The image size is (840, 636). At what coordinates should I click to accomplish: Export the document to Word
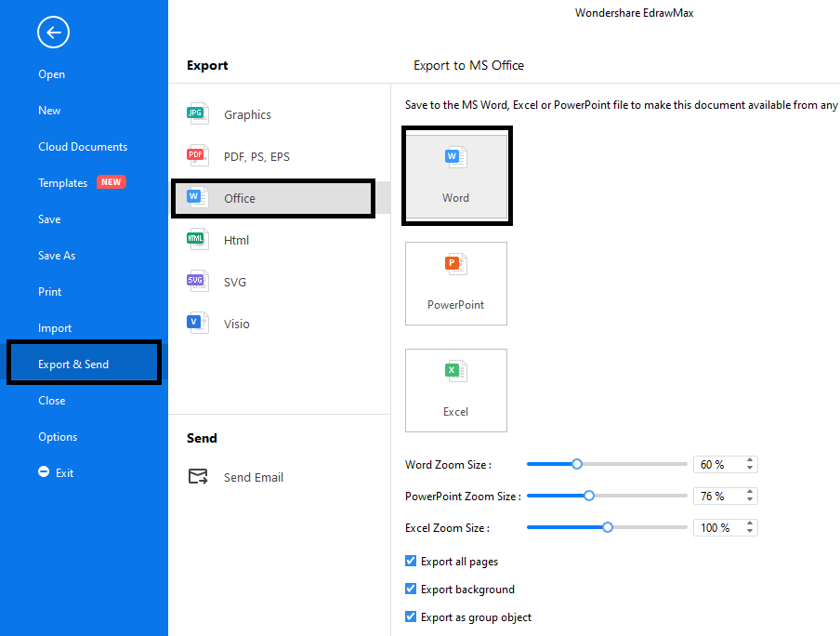[456, 176]
